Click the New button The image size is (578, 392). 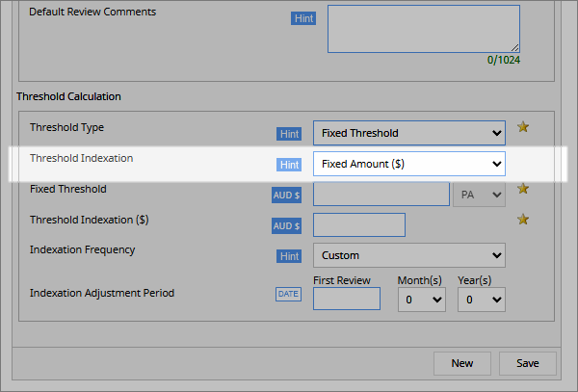[x=462, y=363]
